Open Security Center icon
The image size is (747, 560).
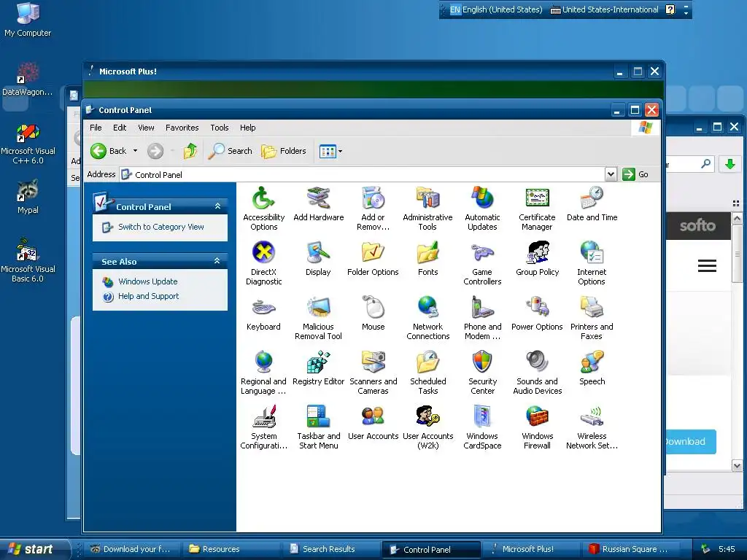click(x=482, y=363)
